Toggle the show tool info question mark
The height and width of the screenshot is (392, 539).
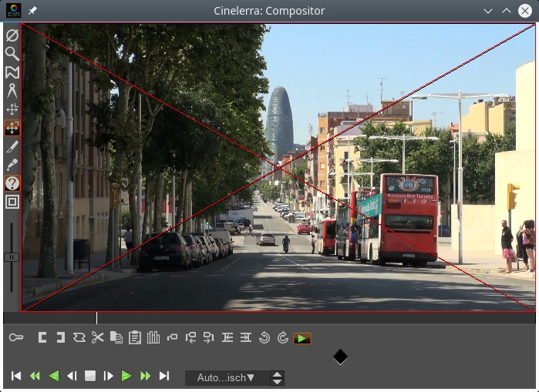click(x=12, y=183)
